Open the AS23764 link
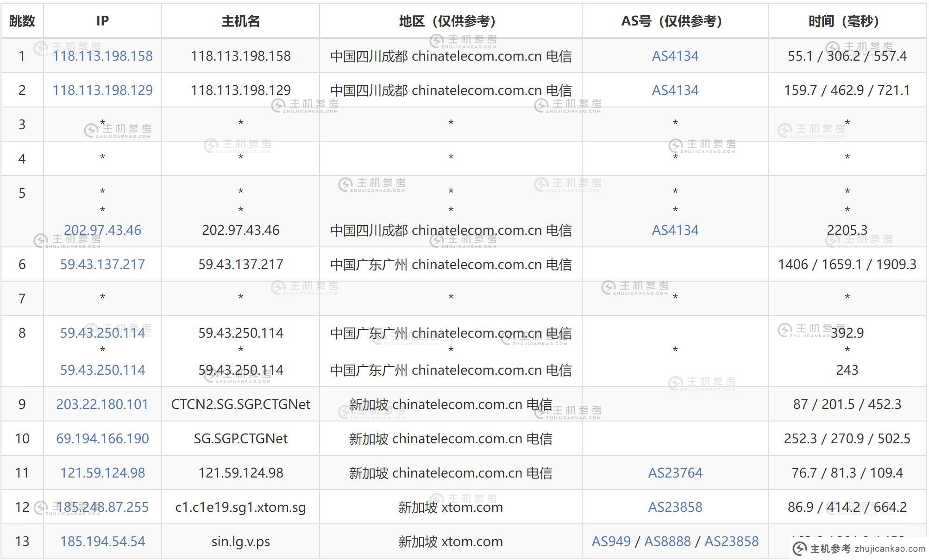The height and width of the screenshot is (560, 929). 675,473
